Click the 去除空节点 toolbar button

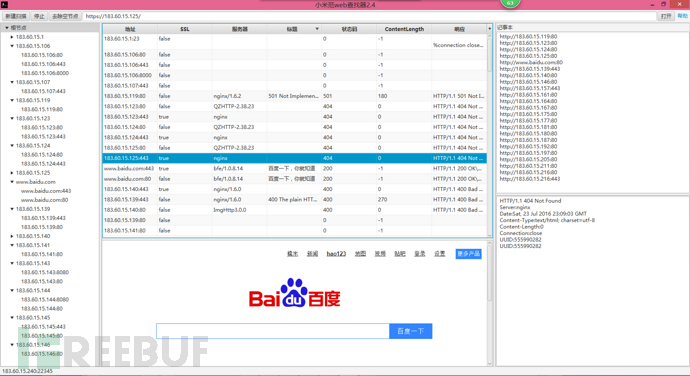tap(65, 16)
